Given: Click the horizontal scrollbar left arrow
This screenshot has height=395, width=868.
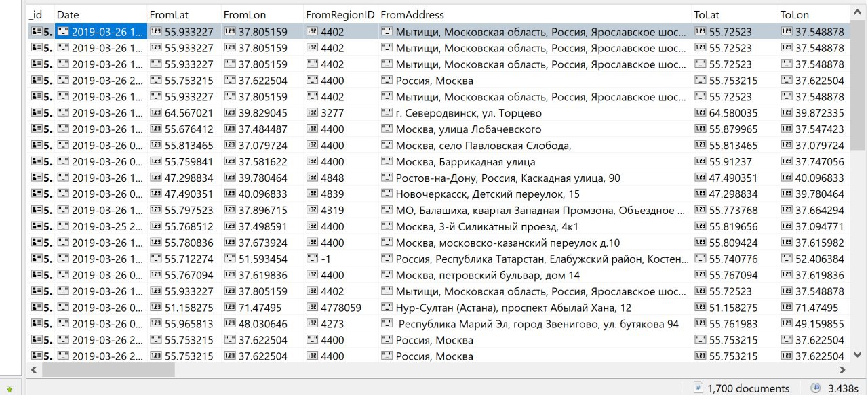Looking at the screenshot, I should [x=33, y=370].
